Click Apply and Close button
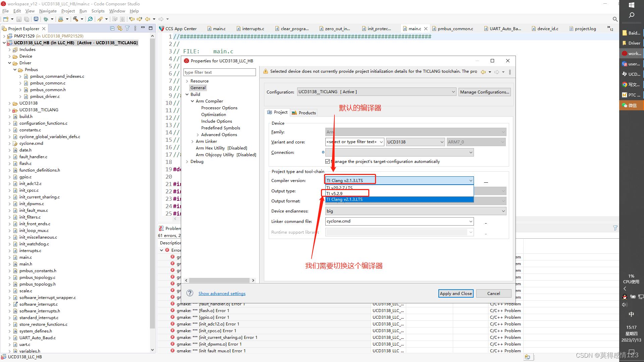 (x=456, y=293)
